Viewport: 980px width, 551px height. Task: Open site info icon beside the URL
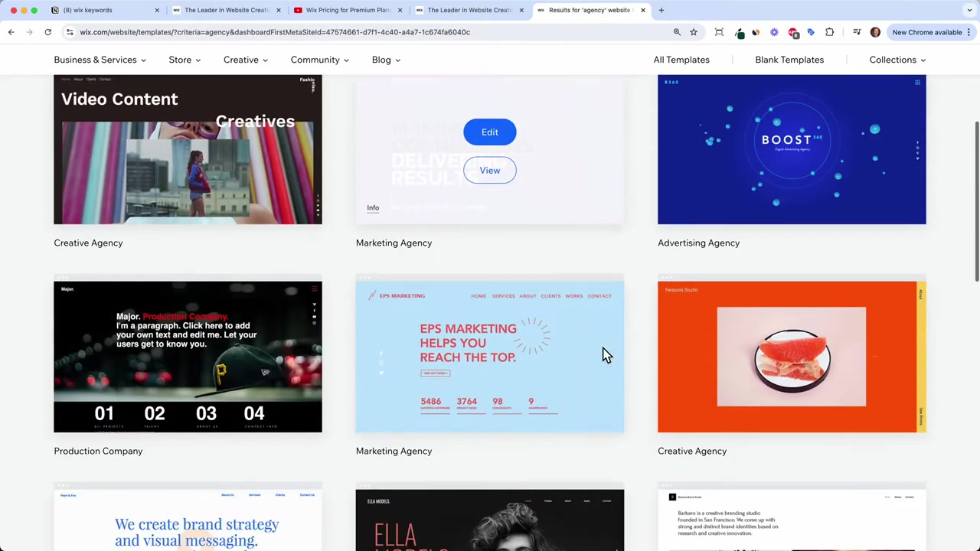(x=70, y=32)
